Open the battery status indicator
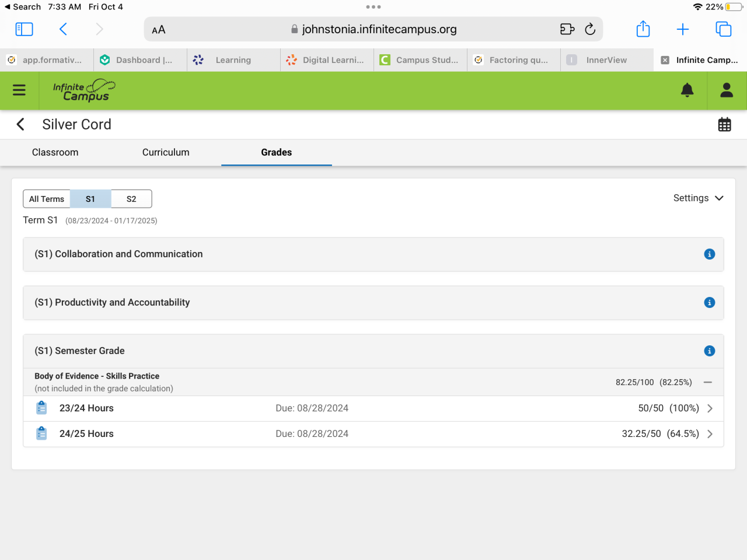 pos(734,7)
